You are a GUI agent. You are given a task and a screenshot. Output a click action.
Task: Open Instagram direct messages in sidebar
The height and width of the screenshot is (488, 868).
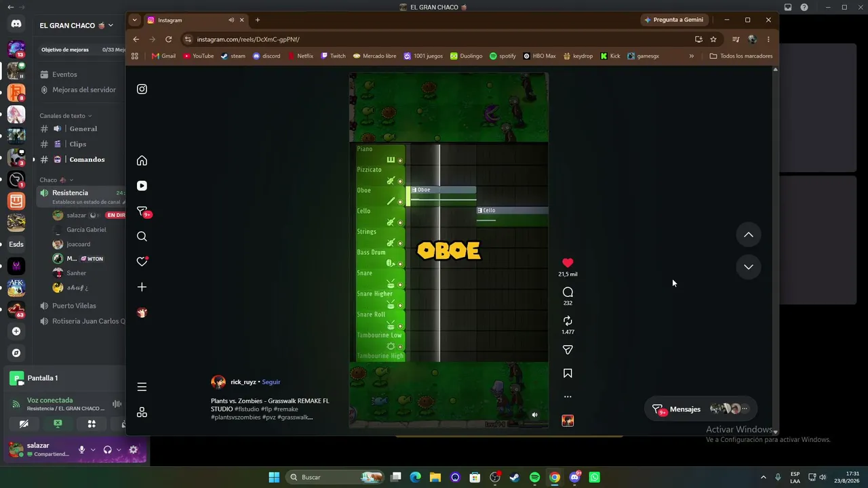click(142, 211)
